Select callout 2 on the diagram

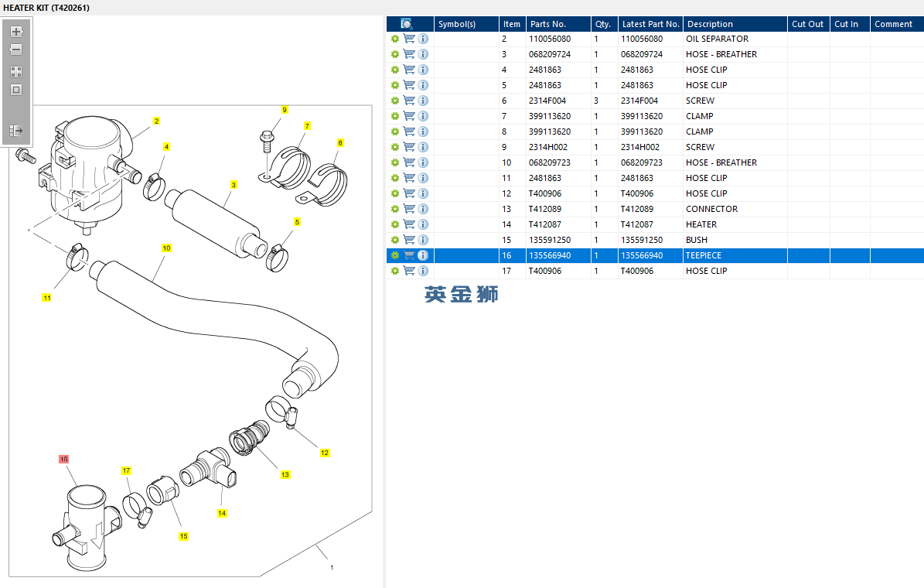(x=157, y=121)
